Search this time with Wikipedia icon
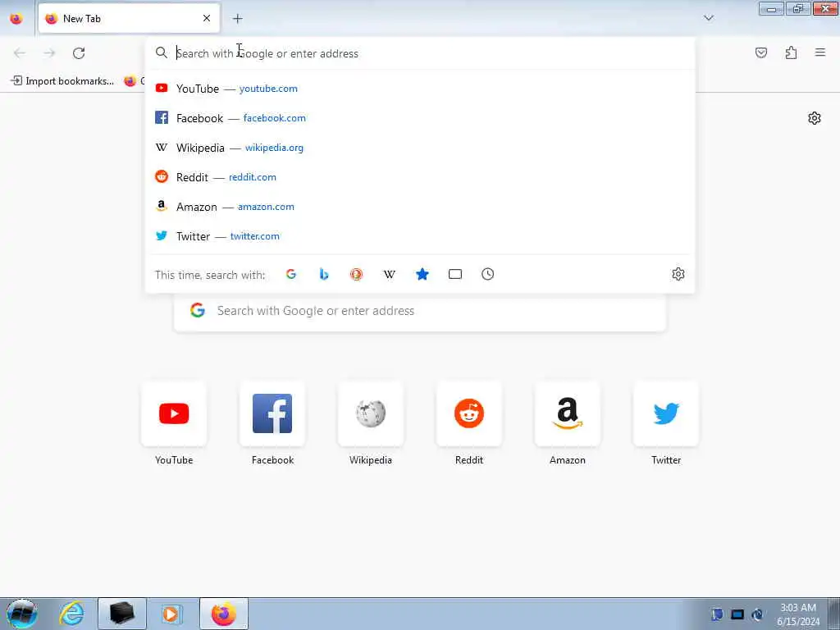Viewport: 840px width, 630px height. [390, 274]
